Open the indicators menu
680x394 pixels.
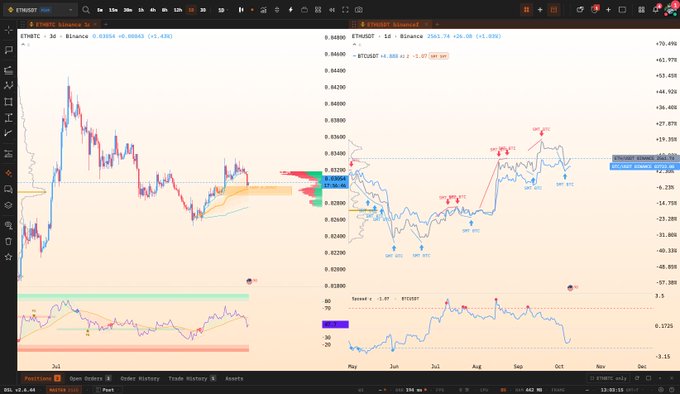[263, 10]
